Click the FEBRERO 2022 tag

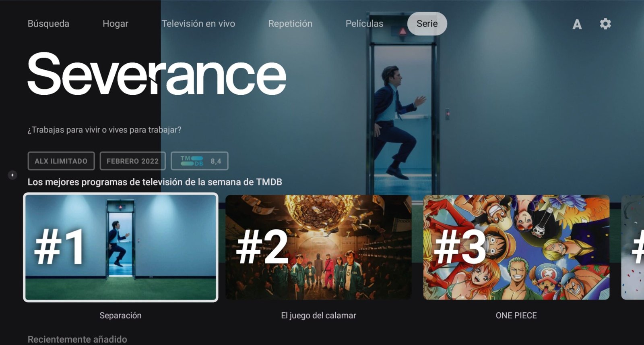[132, 161]
